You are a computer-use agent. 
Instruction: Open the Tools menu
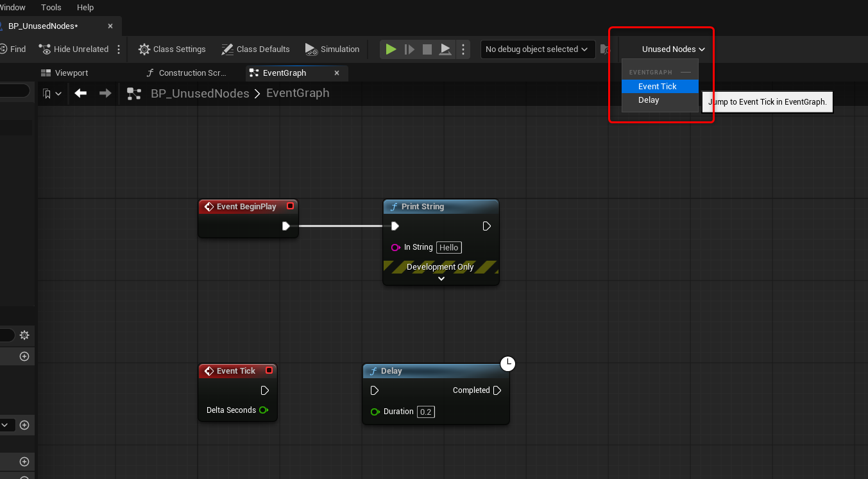pos(51,8)
